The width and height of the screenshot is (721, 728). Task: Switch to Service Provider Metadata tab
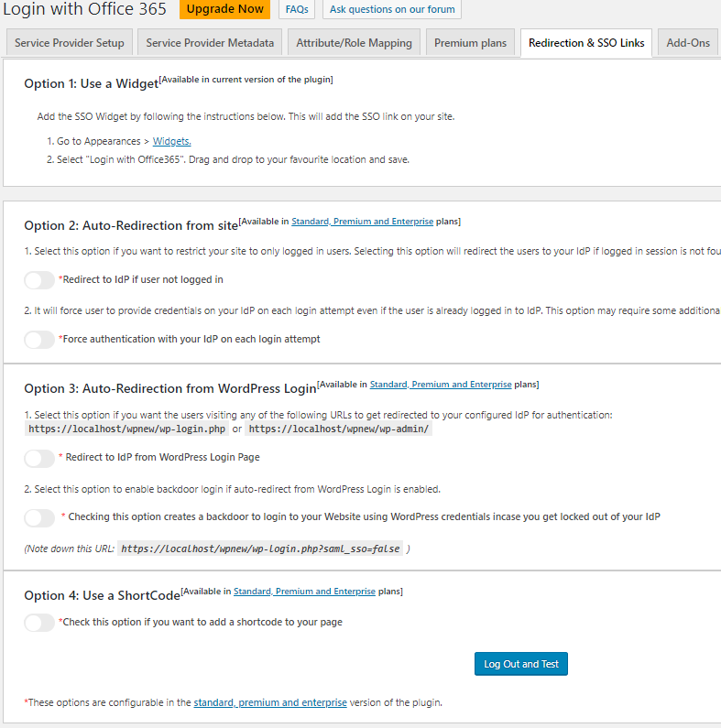210,43
